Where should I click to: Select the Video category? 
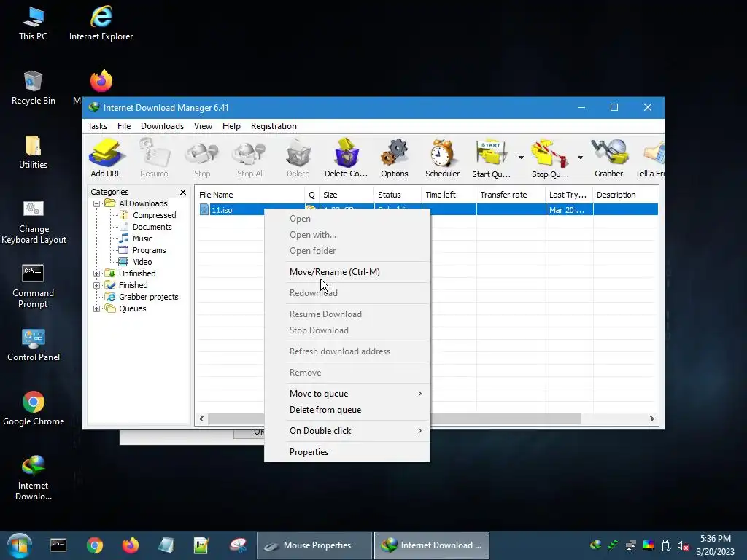142,262
